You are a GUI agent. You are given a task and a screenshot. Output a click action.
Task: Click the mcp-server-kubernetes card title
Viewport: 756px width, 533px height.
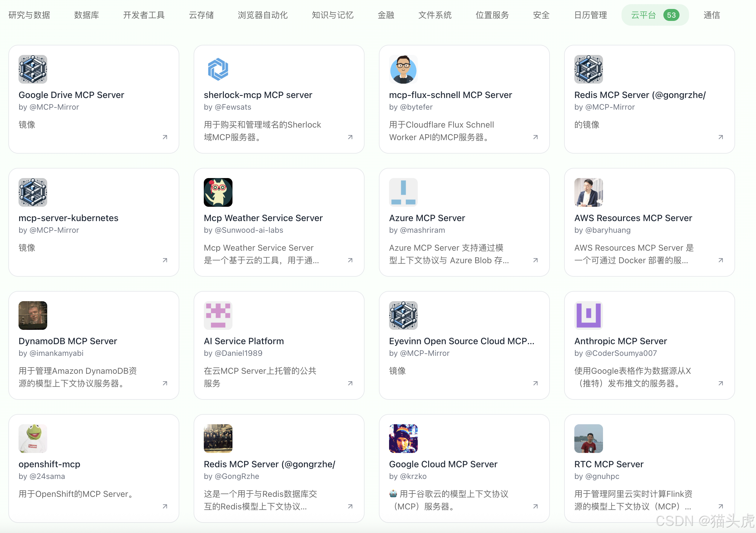tap(68, 218)
